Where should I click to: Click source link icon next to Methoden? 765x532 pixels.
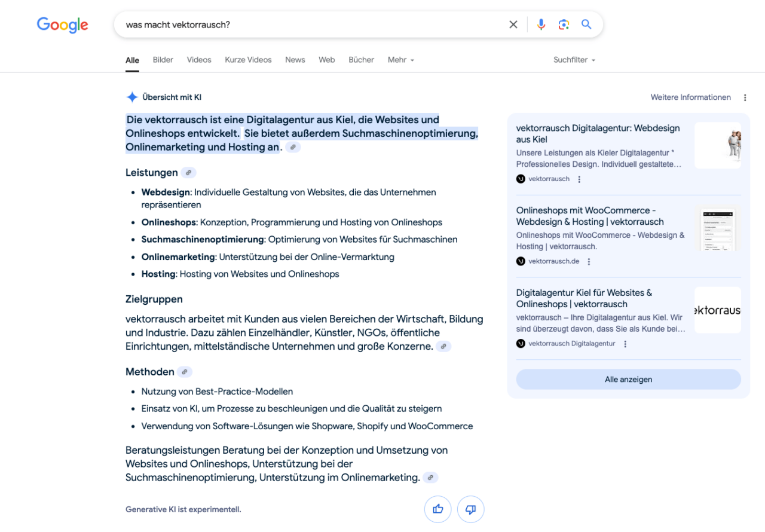tap(185, 372)
